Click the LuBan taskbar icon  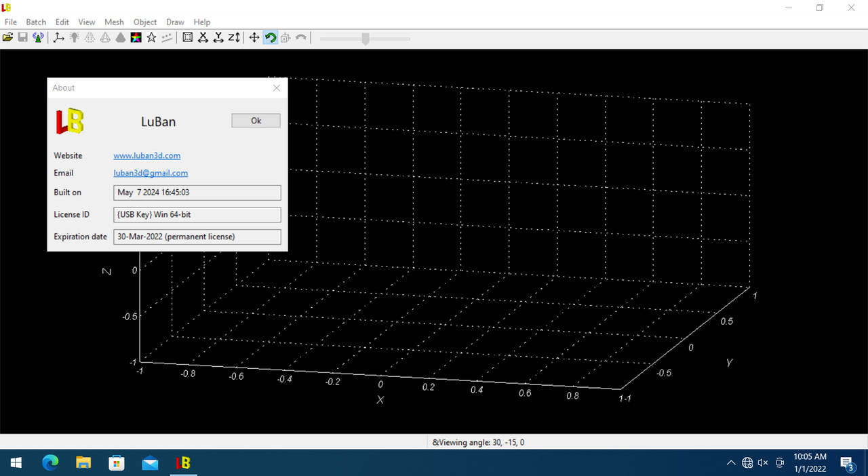[182, 462]
